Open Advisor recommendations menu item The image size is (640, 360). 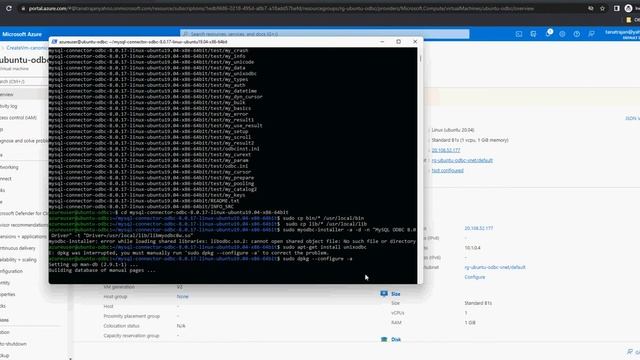coord(24,225)
